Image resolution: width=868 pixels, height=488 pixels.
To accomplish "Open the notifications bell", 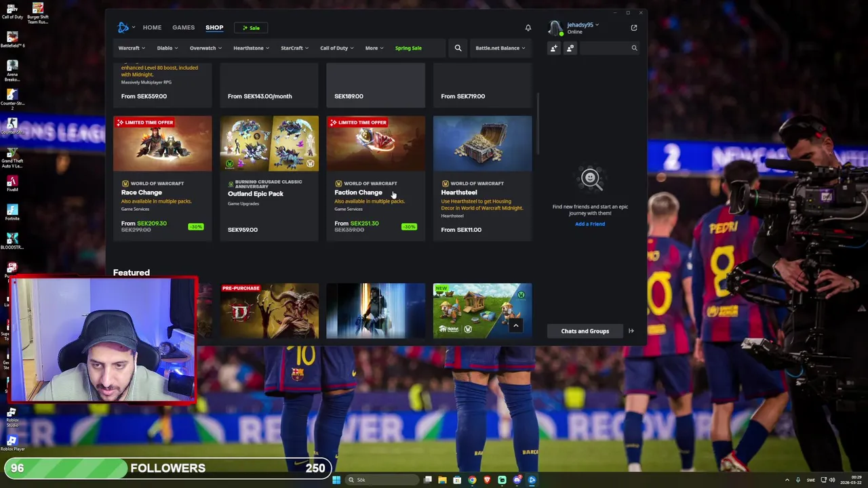I will pos(528,28).
